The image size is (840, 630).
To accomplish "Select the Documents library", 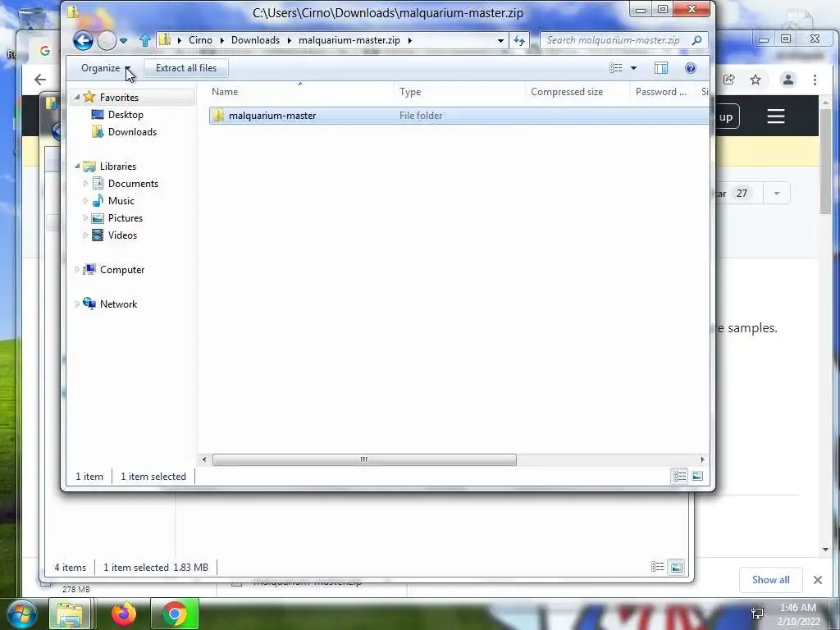I will (133, 184).
